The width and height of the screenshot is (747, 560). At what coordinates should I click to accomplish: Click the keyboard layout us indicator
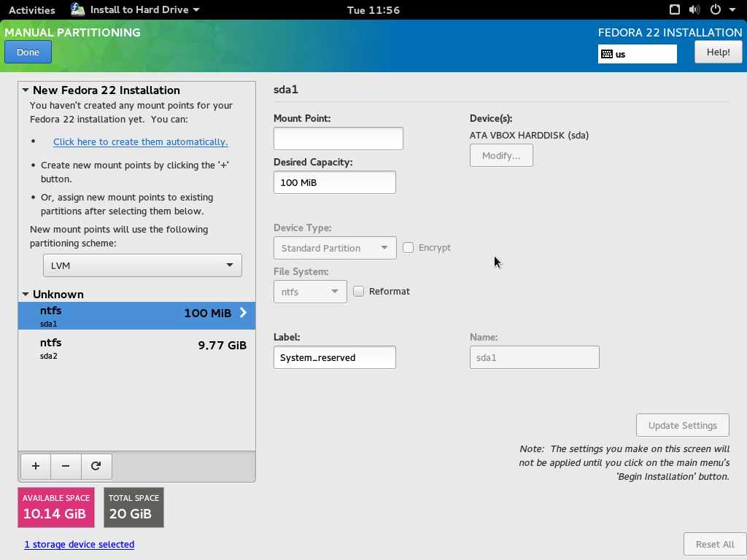(x=637, y=54)
